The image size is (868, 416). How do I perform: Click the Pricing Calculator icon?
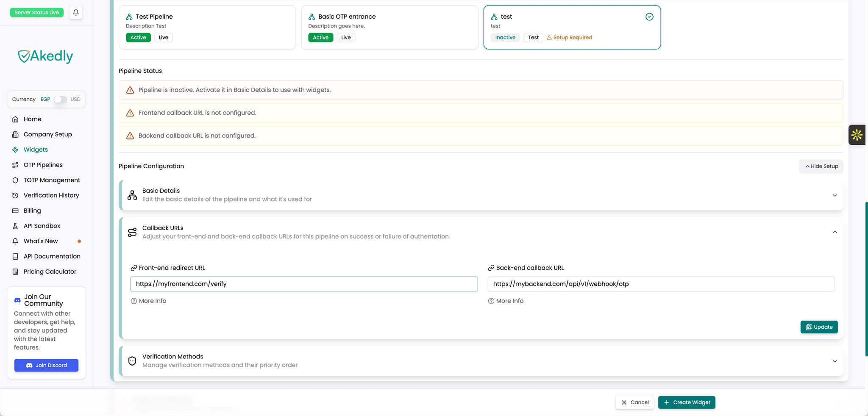[15, 272]
